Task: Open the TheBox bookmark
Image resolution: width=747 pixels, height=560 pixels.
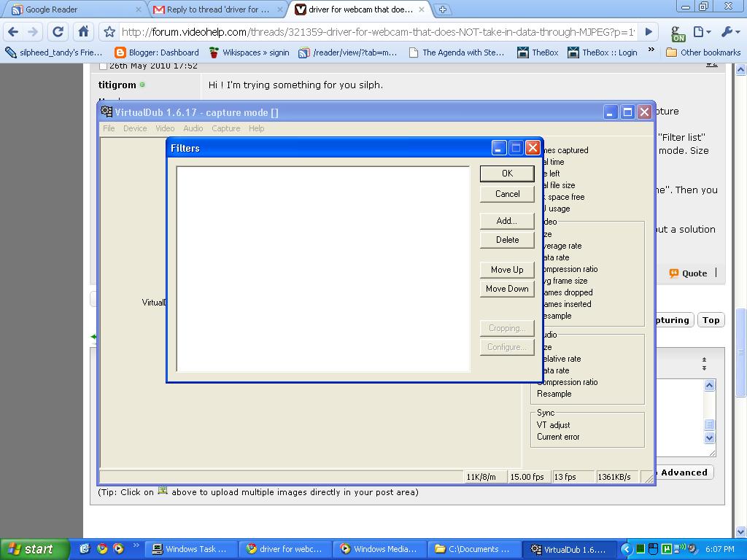Action: tap(538, 52)
